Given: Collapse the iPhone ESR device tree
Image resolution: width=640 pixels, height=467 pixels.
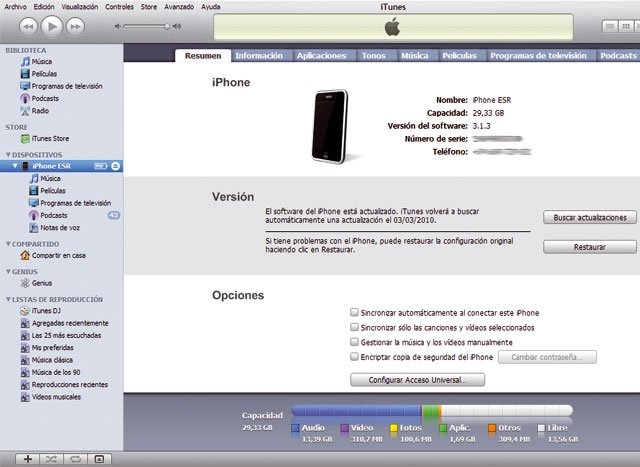Looking at the screenshot, I should [x=15, y=166].
